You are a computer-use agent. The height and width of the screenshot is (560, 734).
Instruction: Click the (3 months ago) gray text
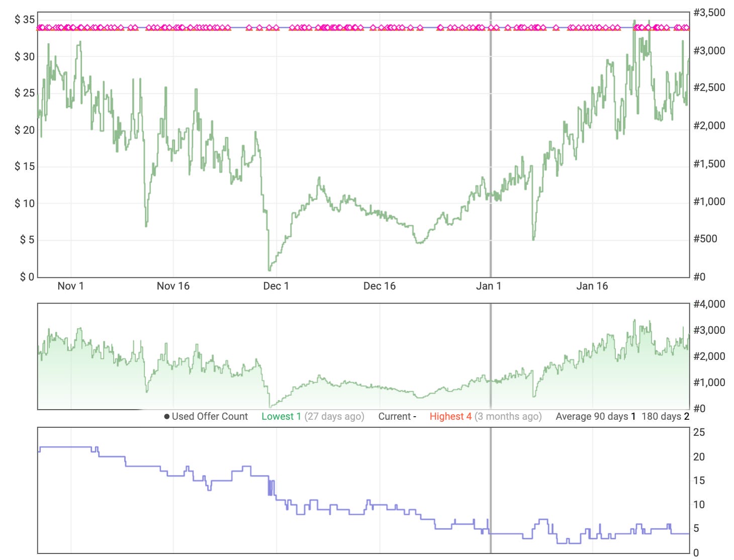point(508,417)
